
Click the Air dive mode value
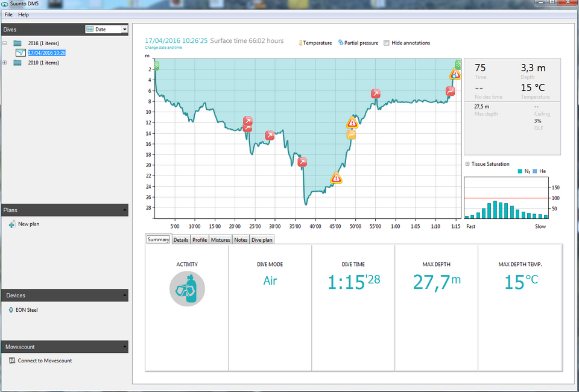[x=270, y=281]
